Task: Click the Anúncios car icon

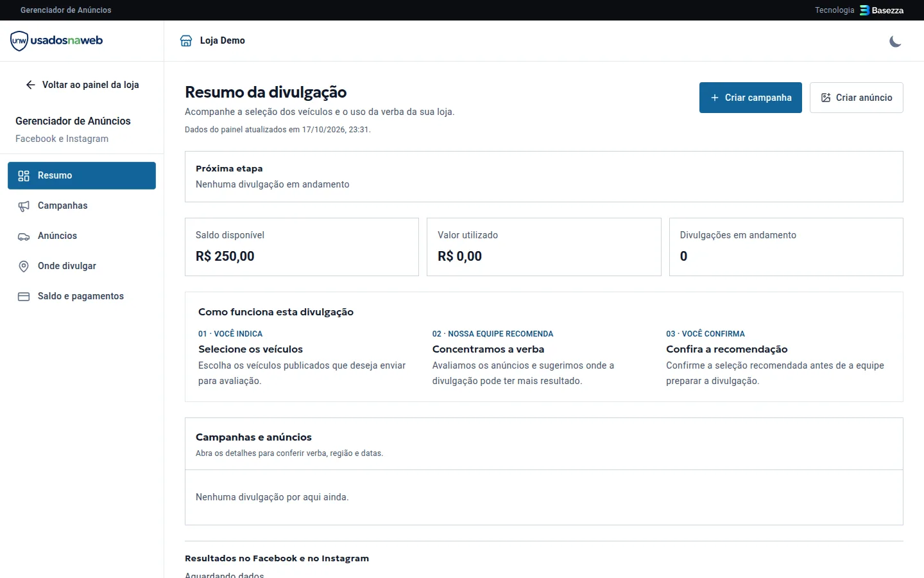Action: pos(24,236)
